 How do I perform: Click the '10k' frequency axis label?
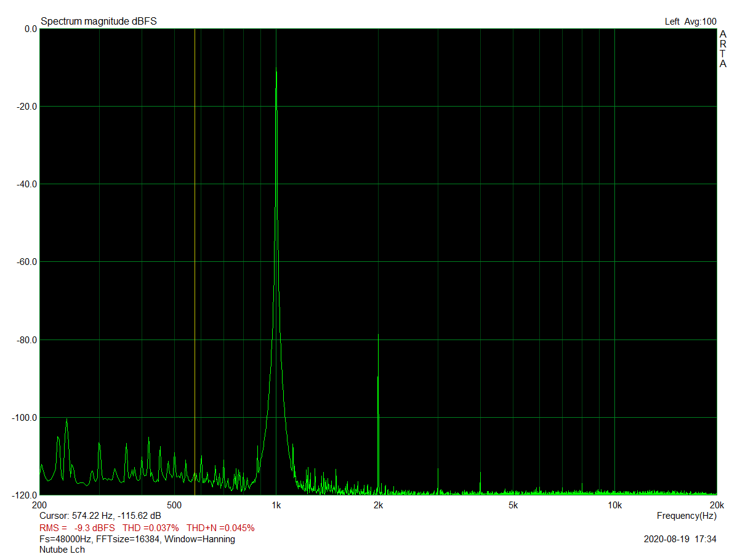pyautogui.click(x=614, y=505)
